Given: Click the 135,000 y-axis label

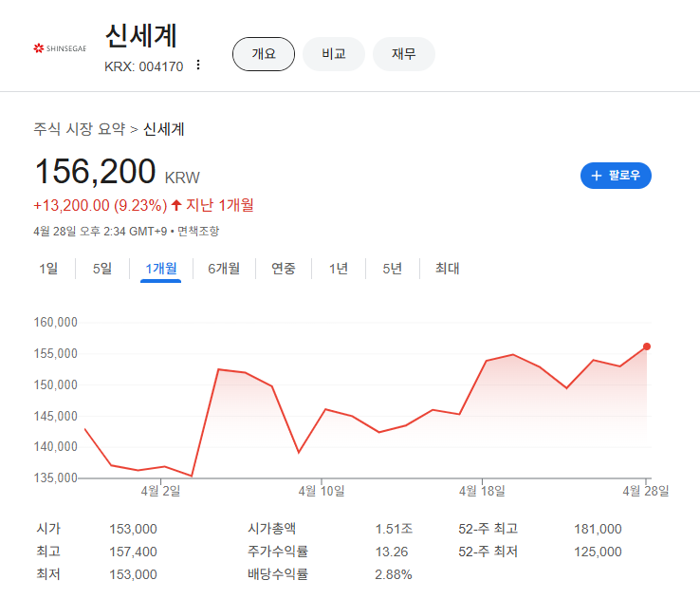Looking at the screenshot, I should tap(56, 477).
